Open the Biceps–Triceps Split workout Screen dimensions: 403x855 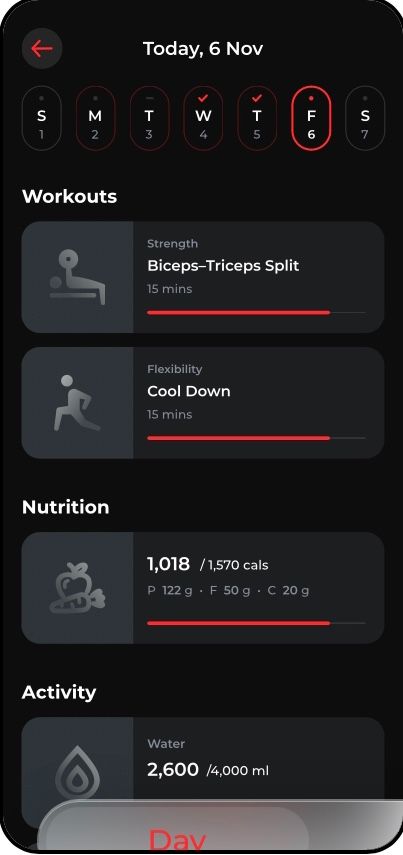point(203,277)
